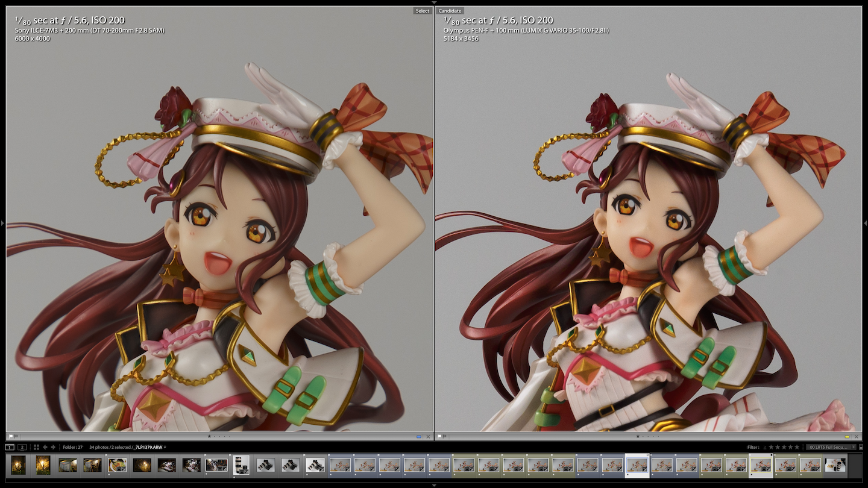Screen dimensions: 868x488
Task: Click the 34 photos / 2 selected status text
Action: click(110, 447)
